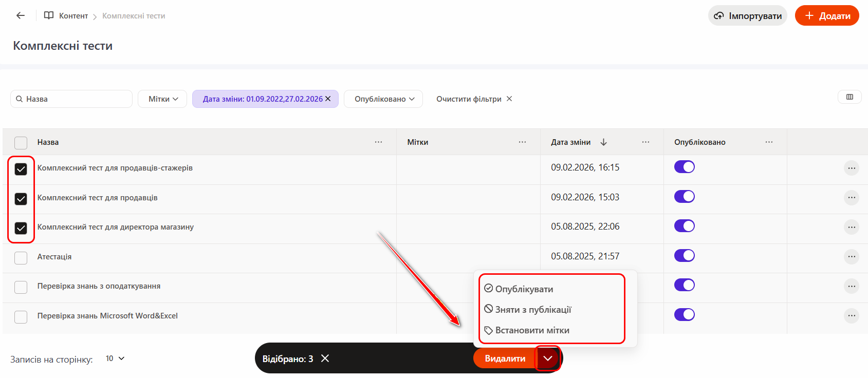The width and height of the screenshot is (868, 378).
Task: Open row actions for Атестація
Action: [x=852, y=256]
